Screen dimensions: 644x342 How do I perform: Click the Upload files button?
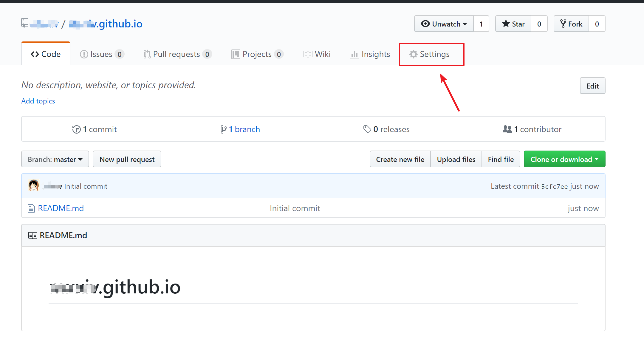point(456,159)
